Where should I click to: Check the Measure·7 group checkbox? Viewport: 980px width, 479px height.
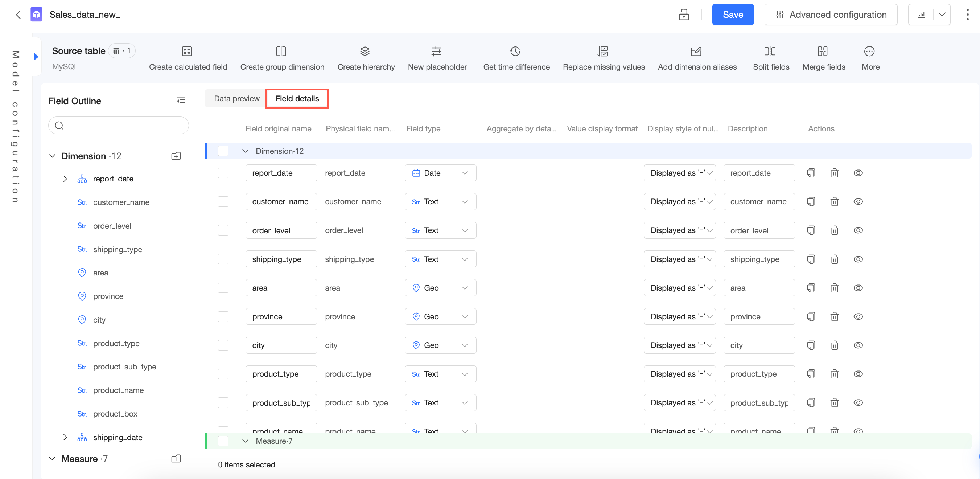click(223, 441)
